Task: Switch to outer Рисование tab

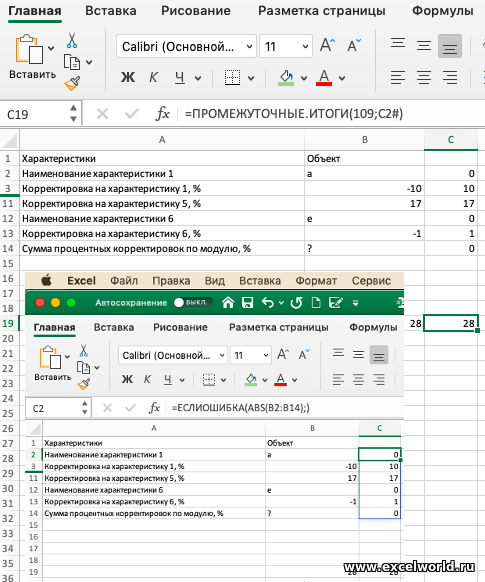Action: point(196,11)
